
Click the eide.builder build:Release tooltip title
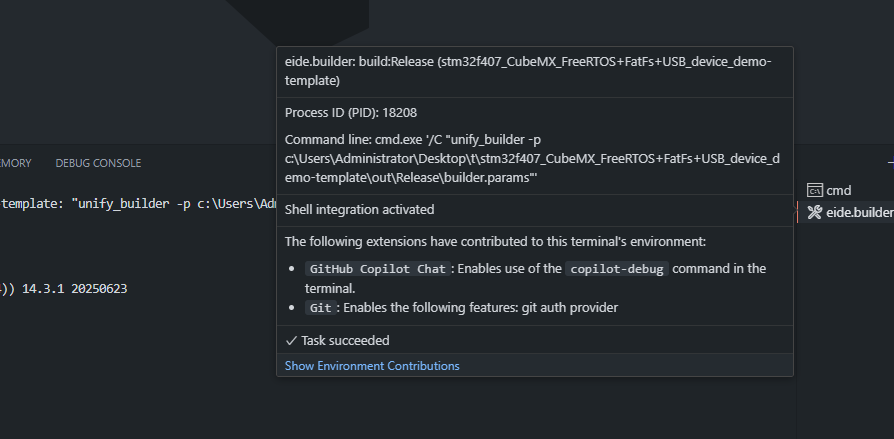click(528, 71)
